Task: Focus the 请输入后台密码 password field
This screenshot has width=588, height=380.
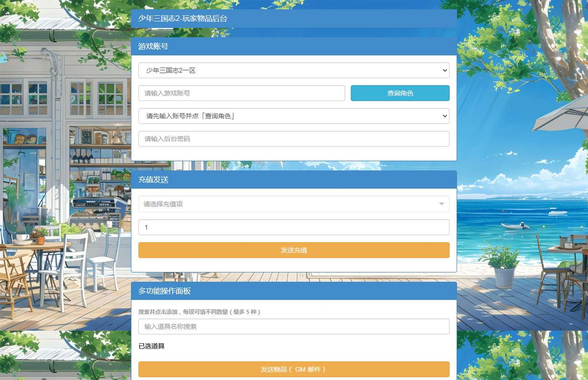Action: point(293,139)
